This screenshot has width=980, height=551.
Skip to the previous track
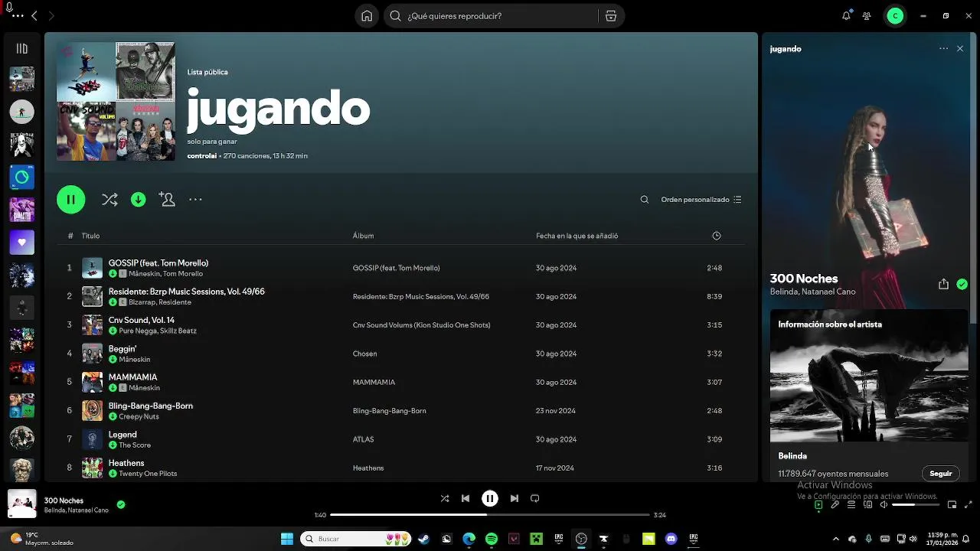tap(465, 498)
